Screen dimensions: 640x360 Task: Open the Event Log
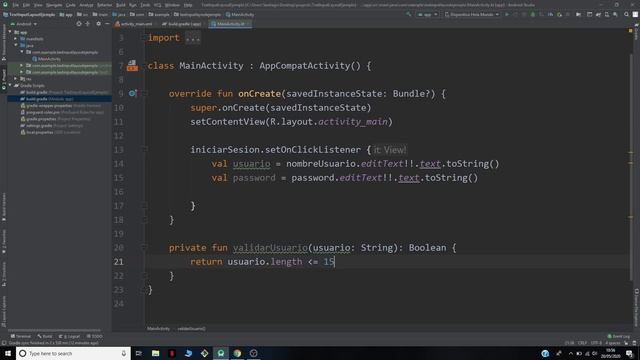(x=619, y=336)
